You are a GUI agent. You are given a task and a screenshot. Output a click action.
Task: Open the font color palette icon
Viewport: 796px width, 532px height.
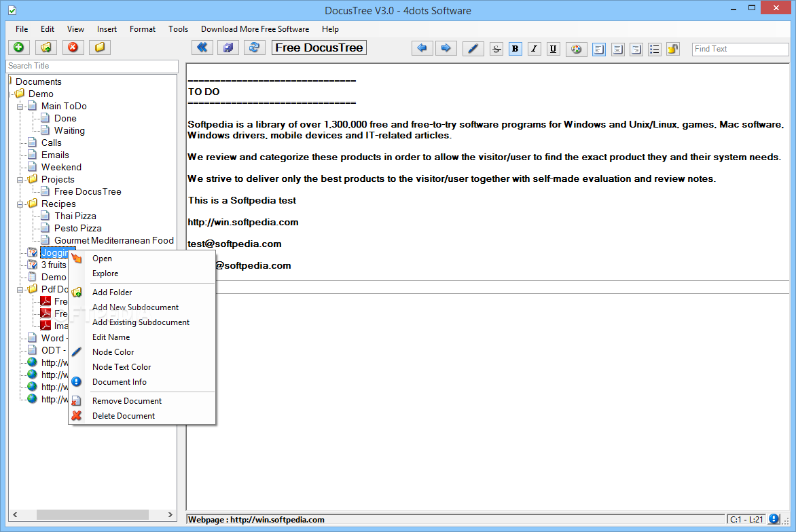click(x=576, y=49)
